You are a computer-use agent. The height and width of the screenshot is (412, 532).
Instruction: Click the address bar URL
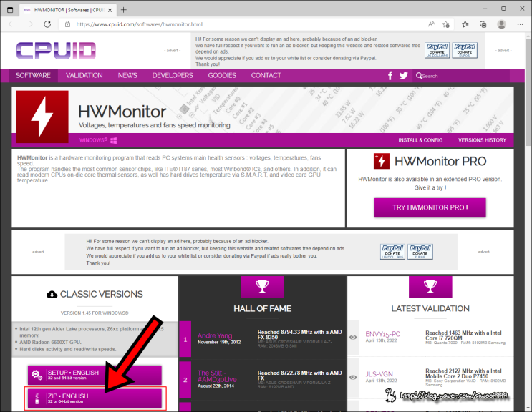point(139,24)
